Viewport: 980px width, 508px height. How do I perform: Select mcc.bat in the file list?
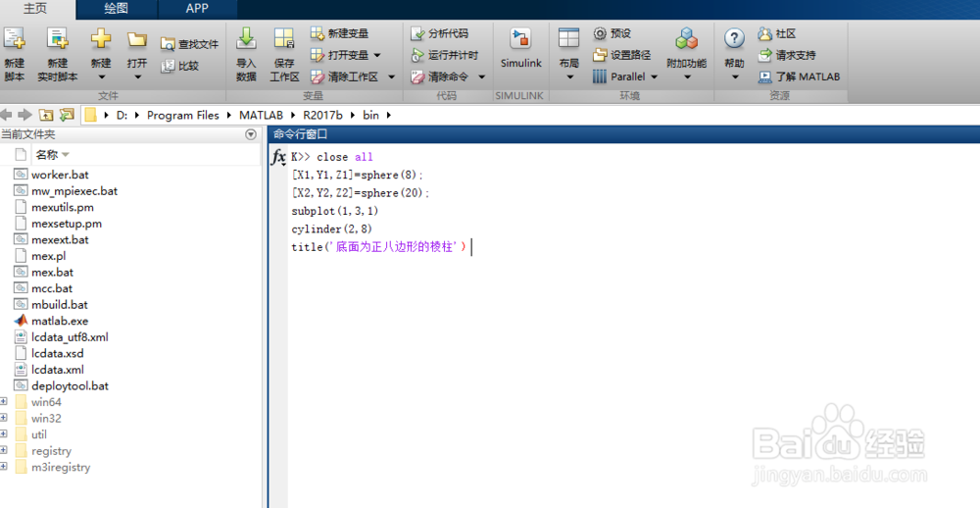point(52,288)
